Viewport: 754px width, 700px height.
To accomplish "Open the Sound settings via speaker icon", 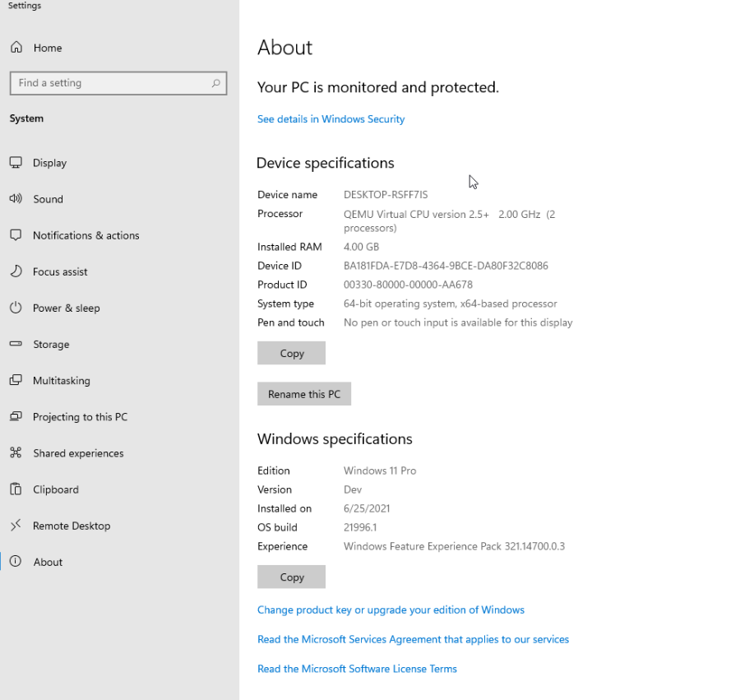I will pos(15,198).
